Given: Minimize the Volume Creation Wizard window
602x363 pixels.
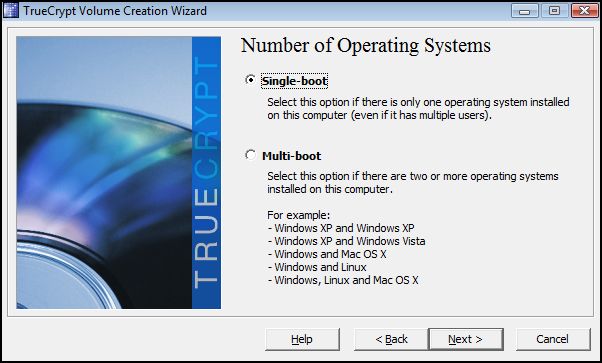Looking at the screenshot, I should (525, 10).
